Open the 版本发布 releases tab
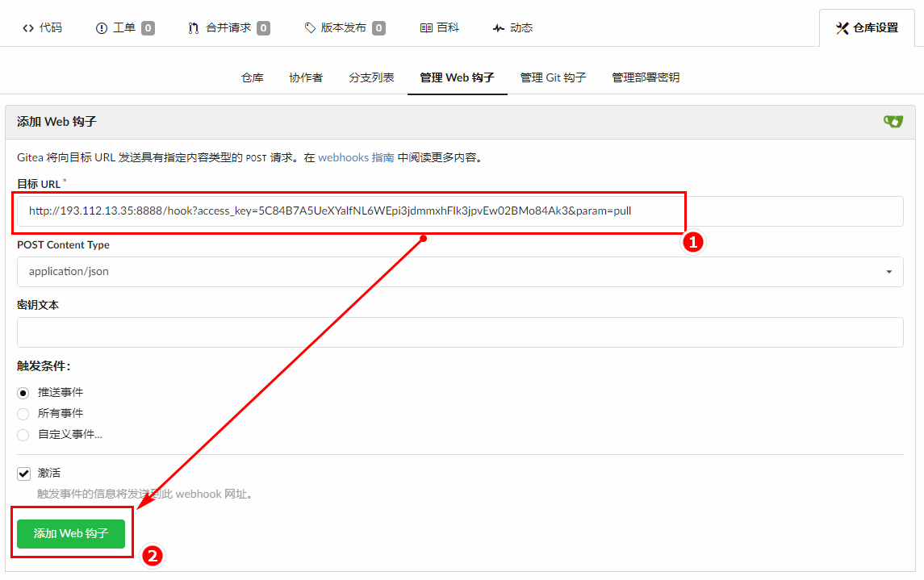 pyautogui.click(x=344, y=27)
